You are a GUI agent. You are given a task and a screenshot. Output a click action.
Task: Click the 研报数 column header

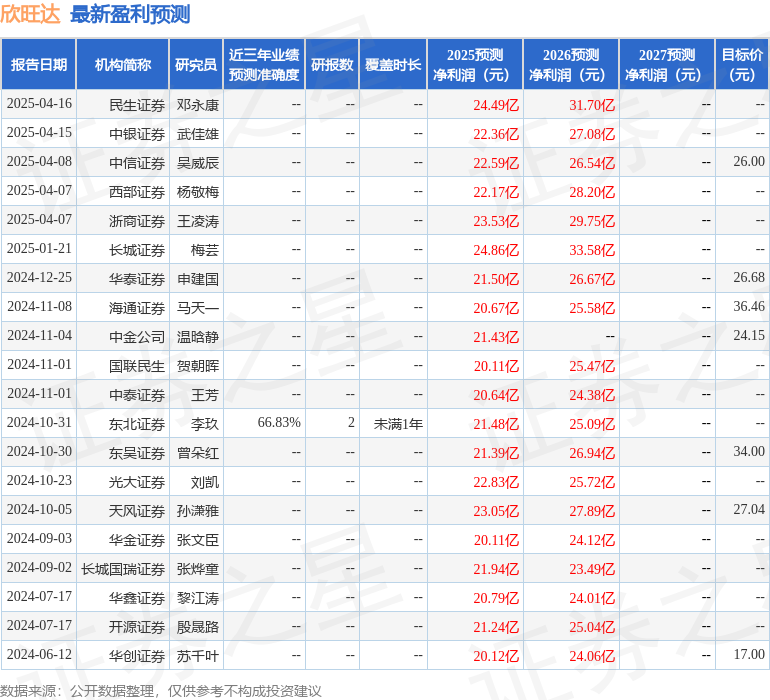[x=332, y=65]
